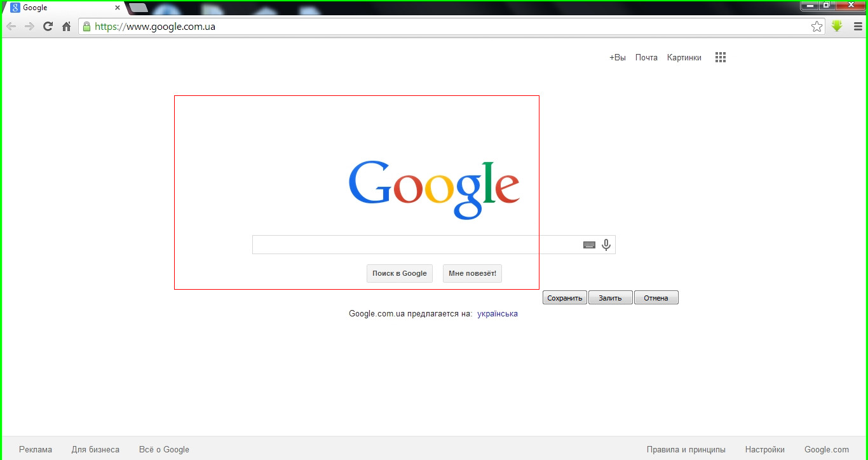Switch language via українська link
Screen dimensions: 868x460
pos(498,314)
